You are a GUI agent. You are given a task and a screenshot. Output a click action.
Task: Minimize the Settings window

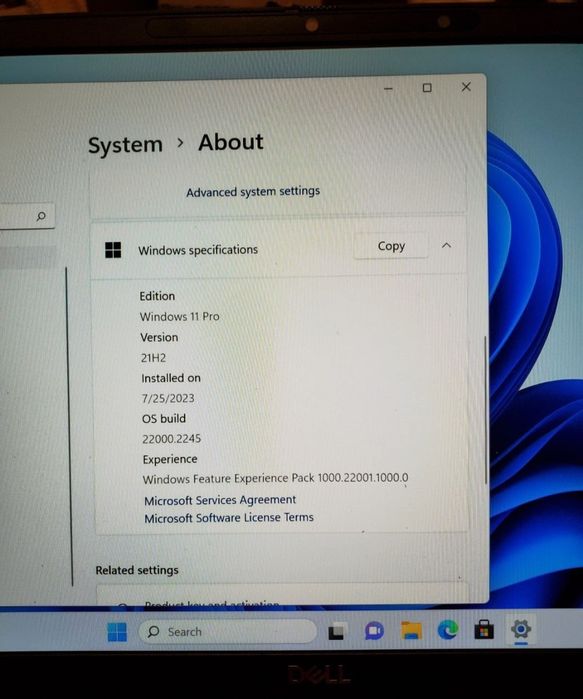point(388,89)
